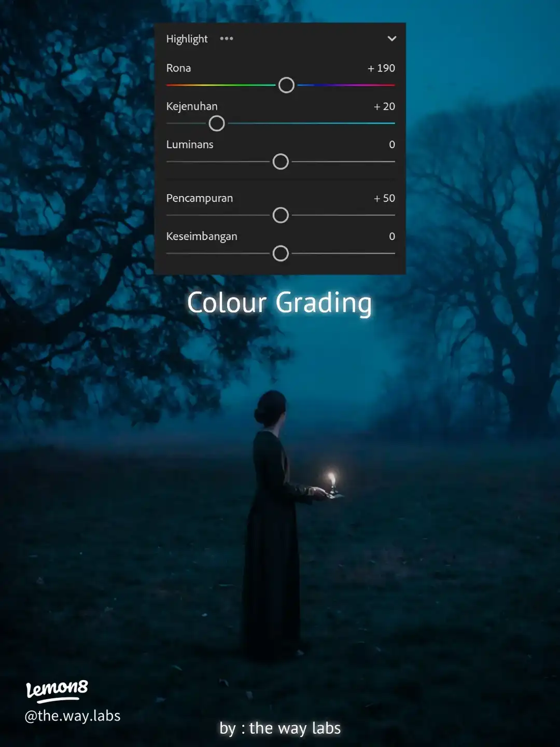Click the 'by : the way labs' credit
The height and width of the screenshot is (747, 560).
[281, 728]
